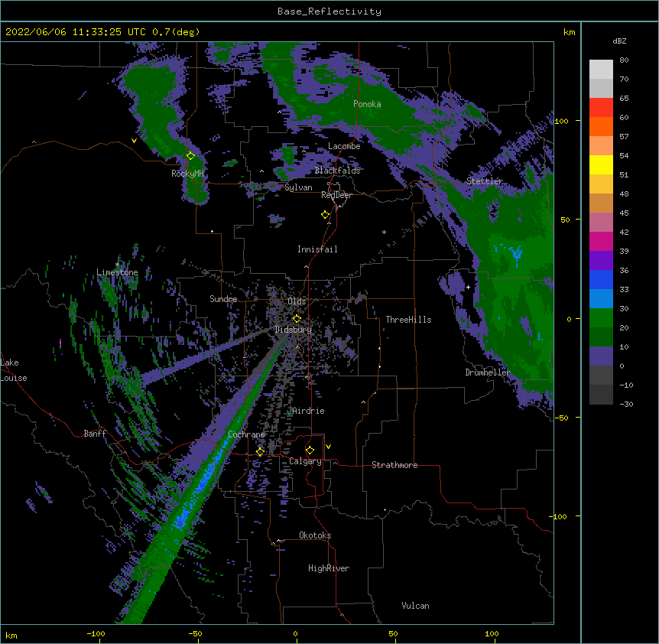Select the yellow V marker northwest of RockyMH

[134, 141]
